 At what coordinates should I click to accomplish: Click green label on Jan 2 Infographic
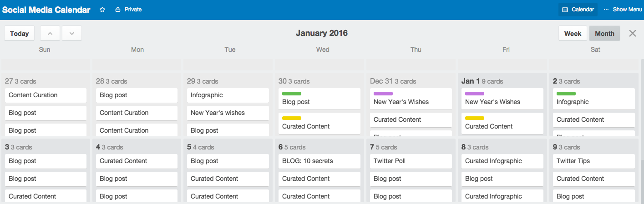(x=566, y=94)
